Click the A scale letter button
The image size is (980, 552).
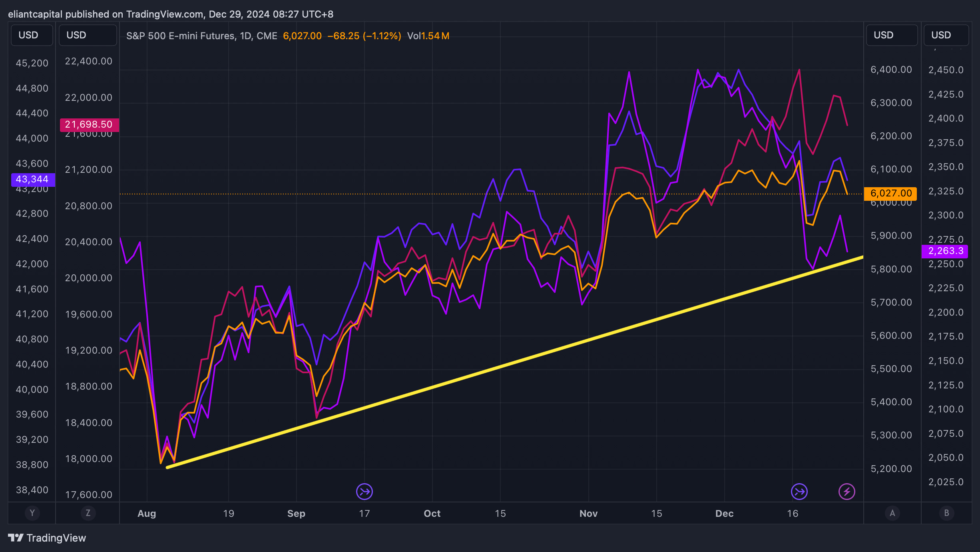coord(892,513)
